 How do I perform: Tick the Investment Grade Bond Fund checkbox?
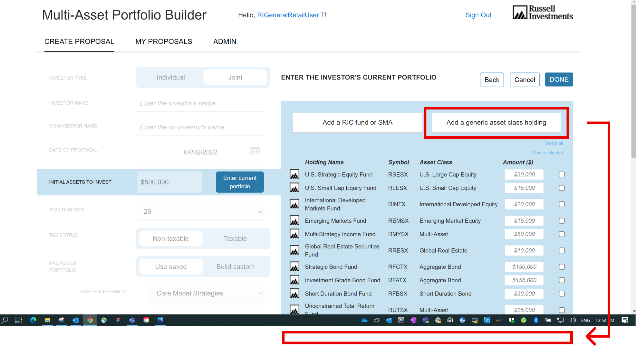pyautogui.click(x=562, y=280)
